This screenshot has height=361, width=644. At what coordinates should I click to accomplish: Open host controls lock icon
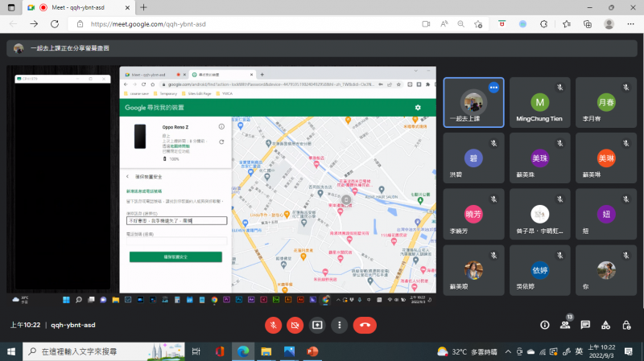[626, 326]
